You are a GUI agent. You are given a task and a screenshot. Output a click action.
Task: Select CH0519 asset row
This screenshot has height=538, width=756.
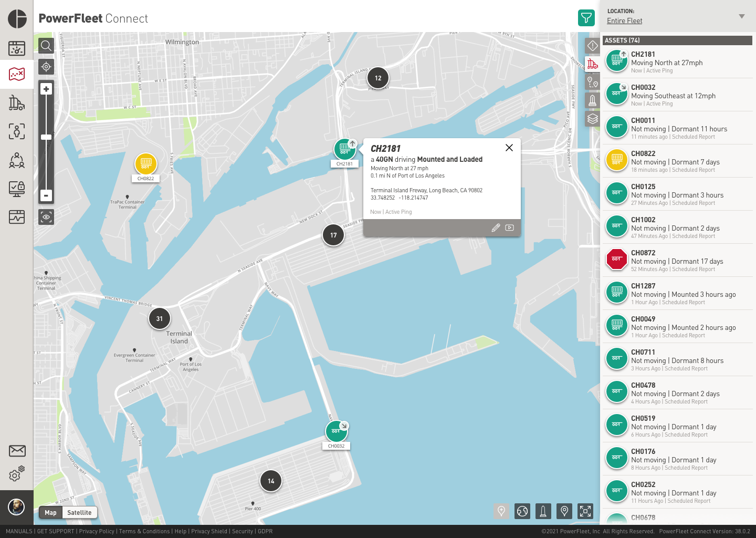click(677, 426)
